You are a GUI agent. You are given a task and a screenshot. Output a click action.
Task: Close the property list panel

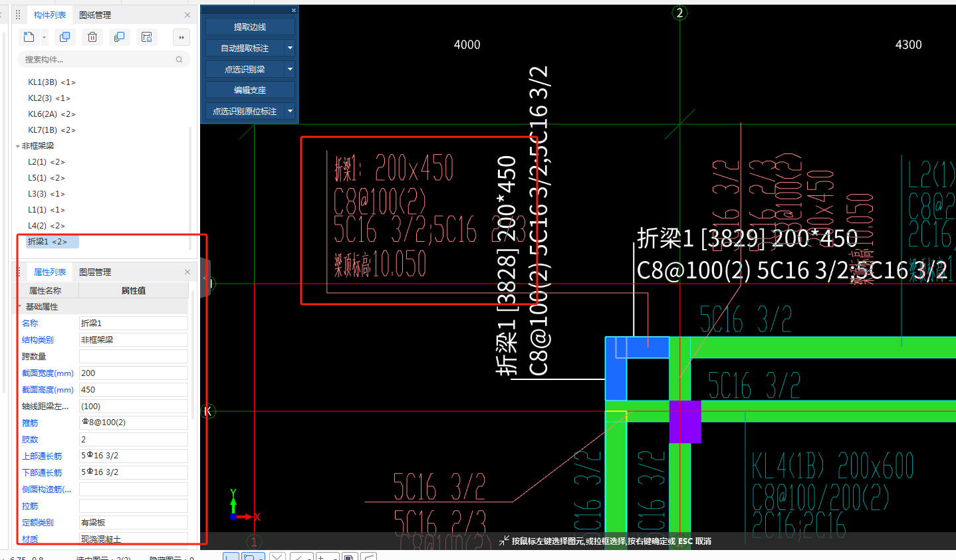point(187,272)
